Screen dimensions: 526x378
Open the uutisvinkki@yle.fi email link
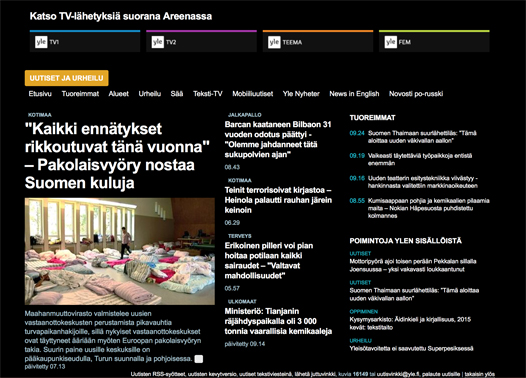pyautogui.click(x=398, y=374)
